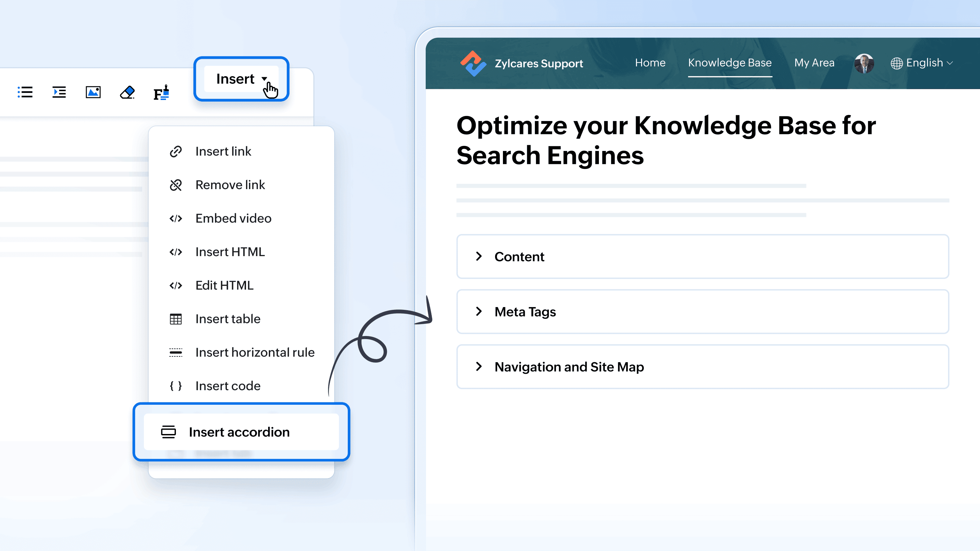Screen dimensions: 980x551
Task: Click the indent icon in toolbar
Action: (59, 92)
